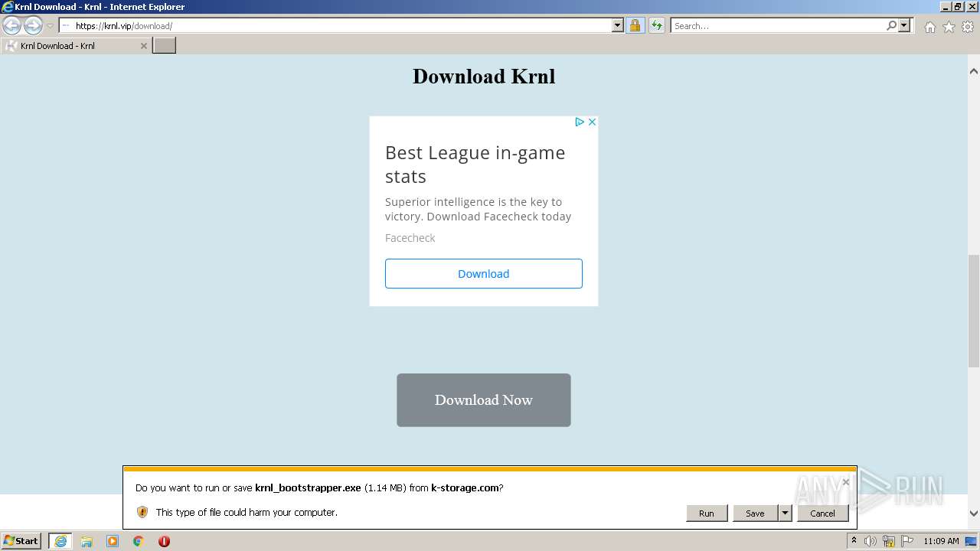The height and width of the screenshot is (551, 980).
Task: Click the Download Now button
Action: point(484,400)
